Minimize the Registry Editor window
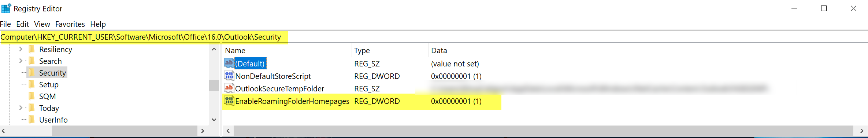Image resolution: width=868 pixels, height=138 pixels. click(x=794, y=8)
